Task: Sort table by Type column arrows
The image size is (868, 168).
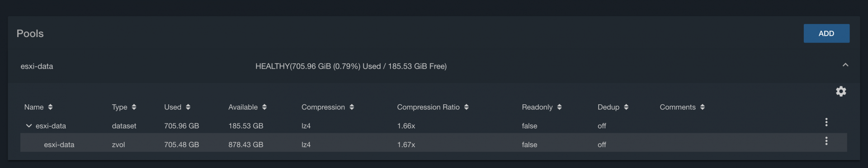Action: point(134,107)
